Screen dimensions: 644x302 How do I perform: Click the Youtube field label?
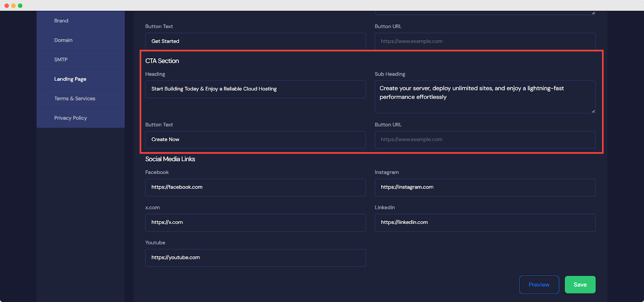tap(155, 242)
